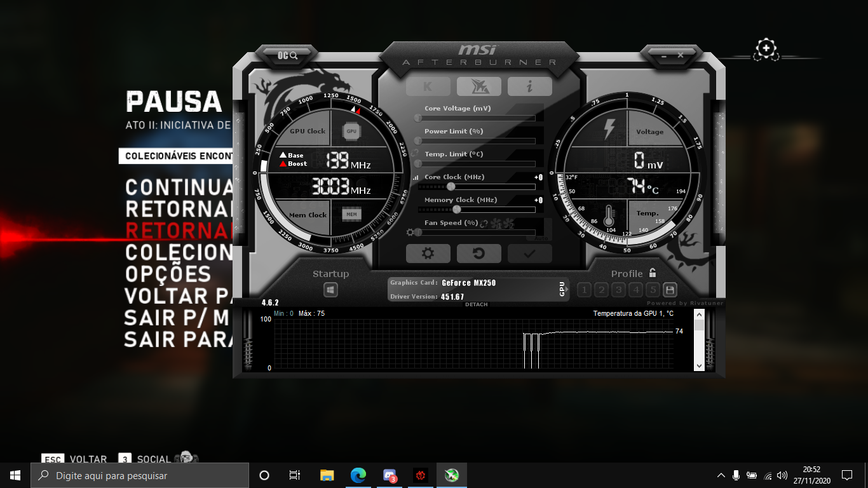868x488 pixels.
Task: Open Microsoft Edge from the taskbar
Action: [x=358, y=475]
